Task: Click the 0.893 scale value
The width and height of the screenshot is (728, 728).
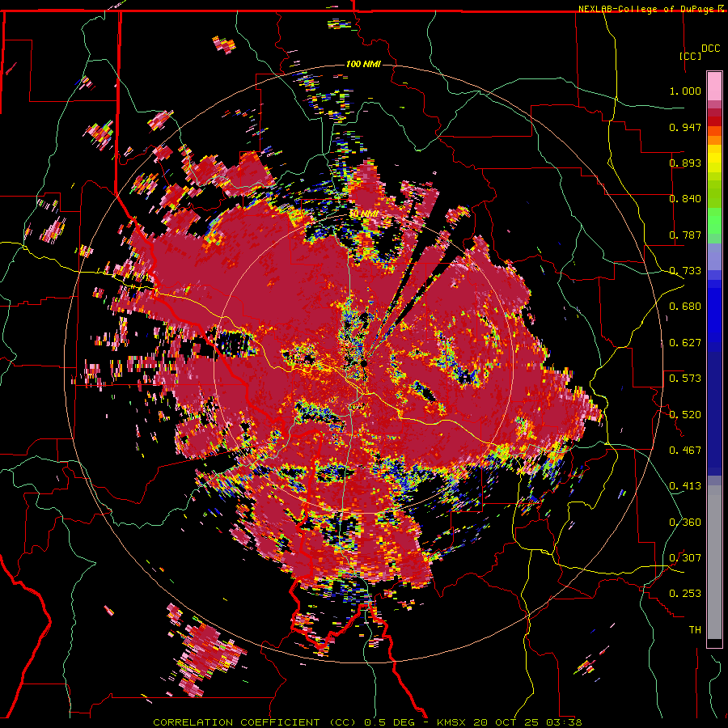Action: pyautogui.click(x=685, y=163)
